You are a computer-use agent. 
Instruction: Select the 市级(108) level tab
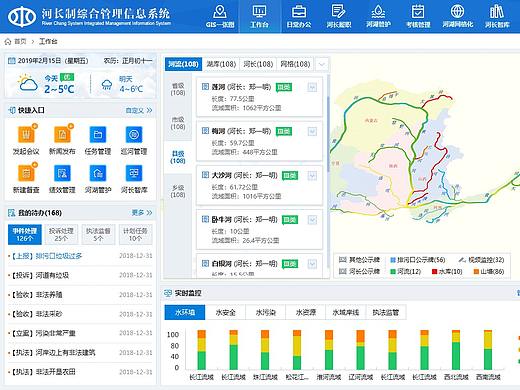178,123
